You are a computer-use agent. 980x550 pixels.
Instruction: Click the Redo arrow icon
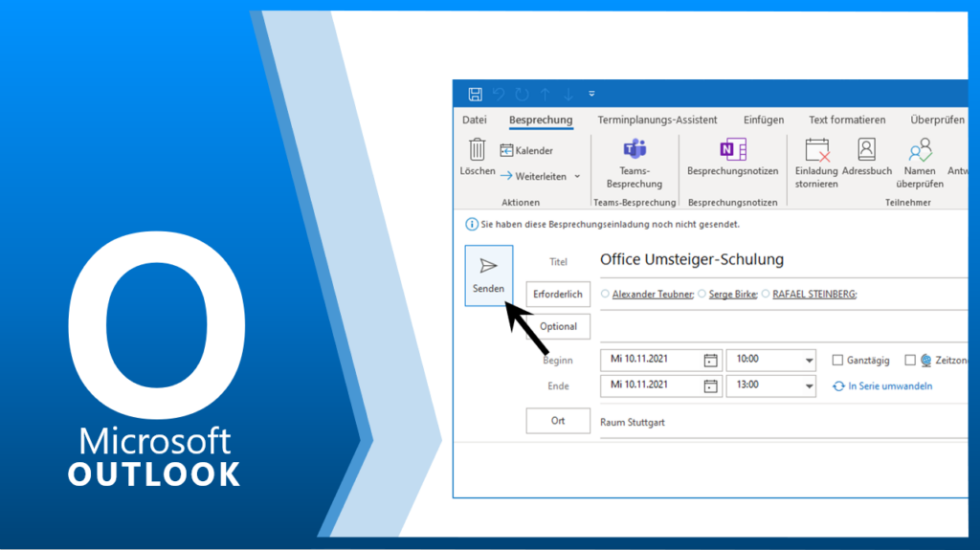[522, 95]
